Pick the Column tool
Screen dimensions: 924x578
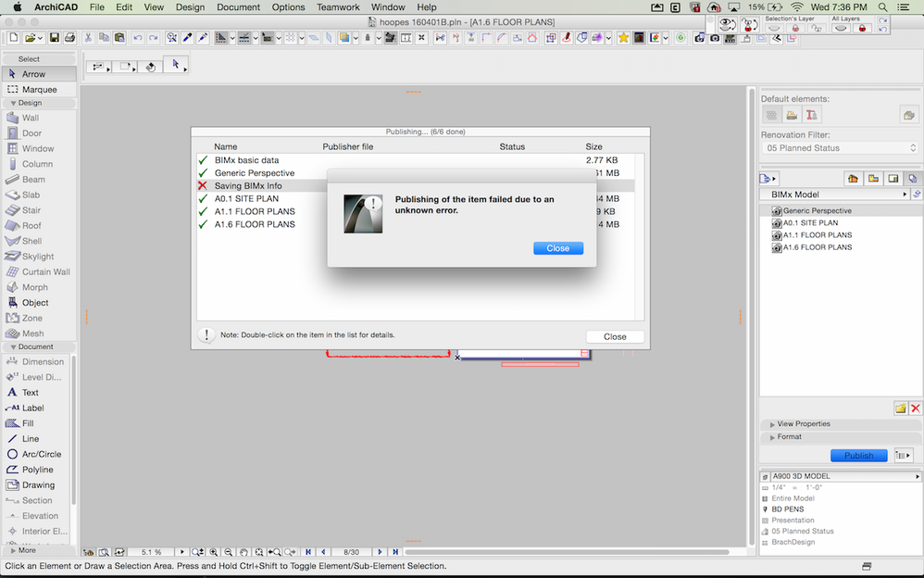click(39, 164)
